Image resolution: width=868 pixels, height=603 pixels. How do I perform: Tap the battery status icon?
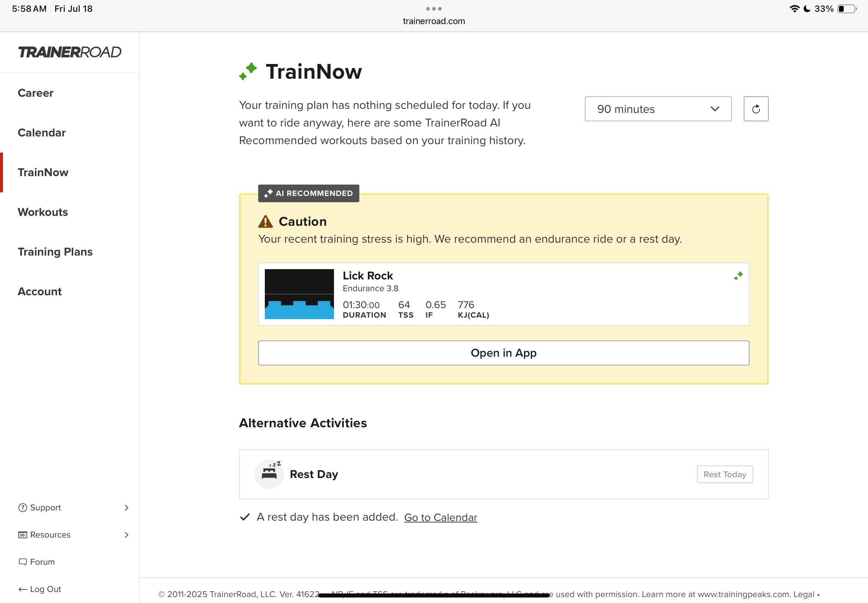pyautogui.click(x=847, y=9)
